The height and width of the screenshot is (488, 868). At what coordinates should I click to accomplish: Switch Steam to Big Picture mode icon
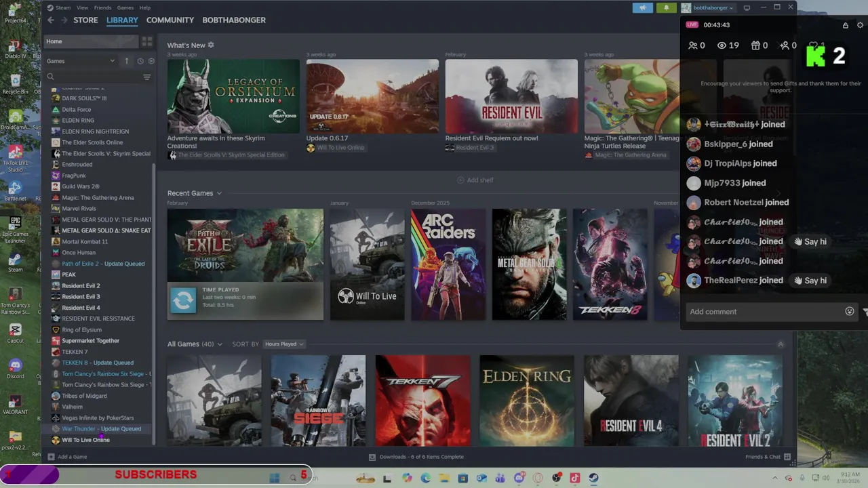[x=747, y=7]
